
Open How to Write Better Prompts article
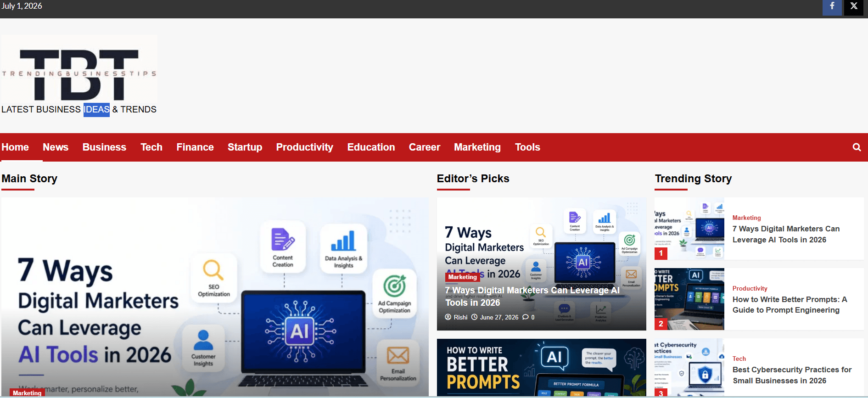tap(790, 305)
